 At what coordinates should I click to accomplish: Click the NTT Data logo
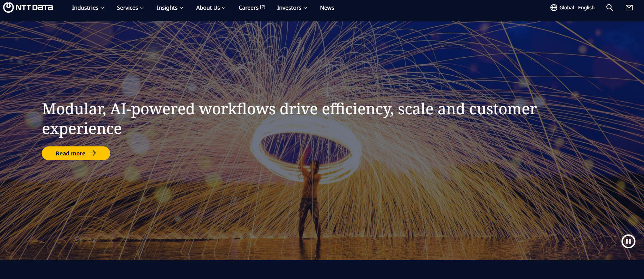pos(28,8)
